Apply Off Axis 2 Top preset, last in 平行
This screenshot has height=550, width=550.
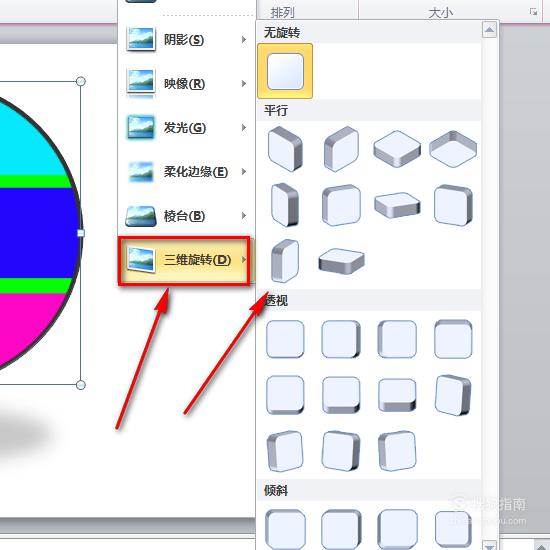click(341, 261)
